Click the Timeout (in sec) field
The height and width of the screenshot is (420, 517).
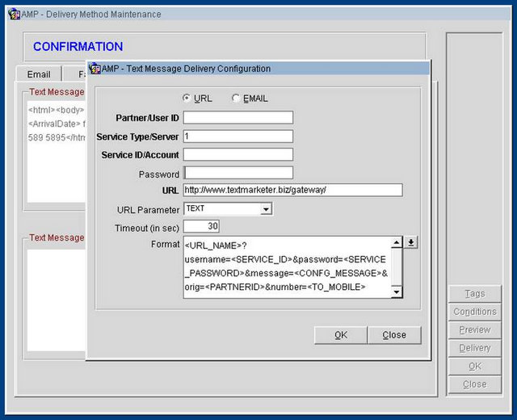click(201, 227)
